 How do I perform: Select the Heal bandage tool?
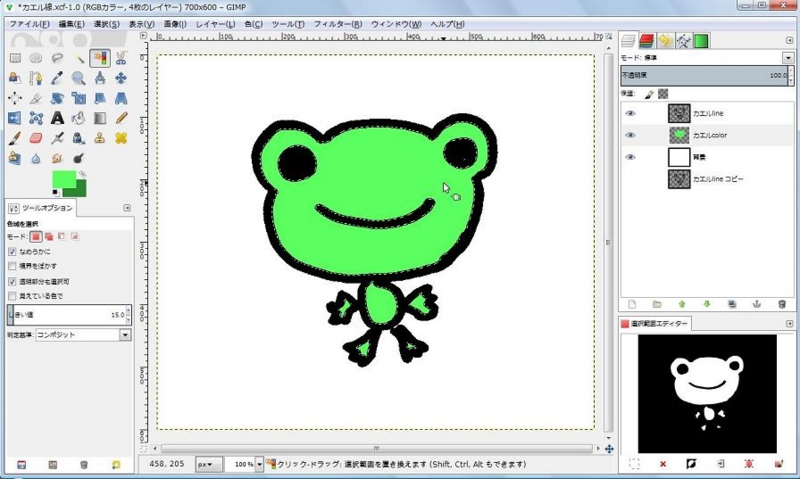(121, 138)
